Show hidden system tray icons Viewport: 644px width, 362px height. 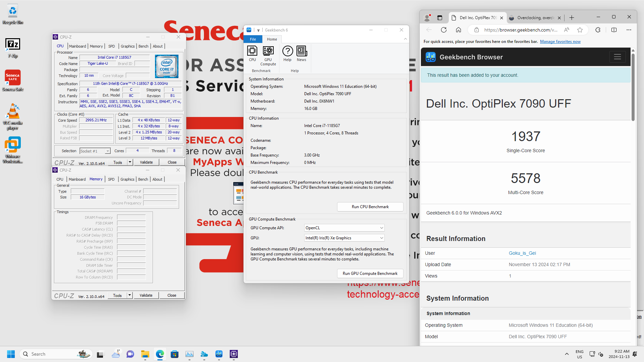pyautogui.click(x=567, y=354)
